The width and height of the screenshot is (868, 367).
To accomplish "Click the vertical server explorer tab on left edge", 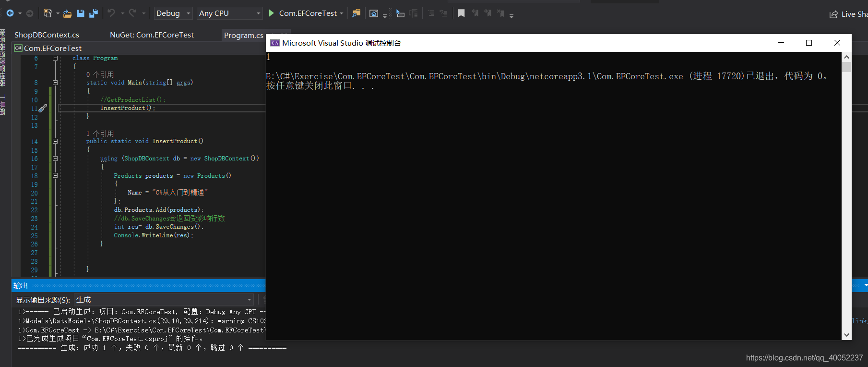I will pos(3,58).
